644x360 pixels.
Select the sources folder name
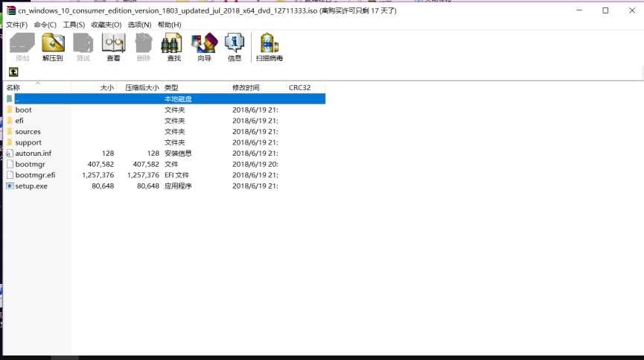pos(28,131)
